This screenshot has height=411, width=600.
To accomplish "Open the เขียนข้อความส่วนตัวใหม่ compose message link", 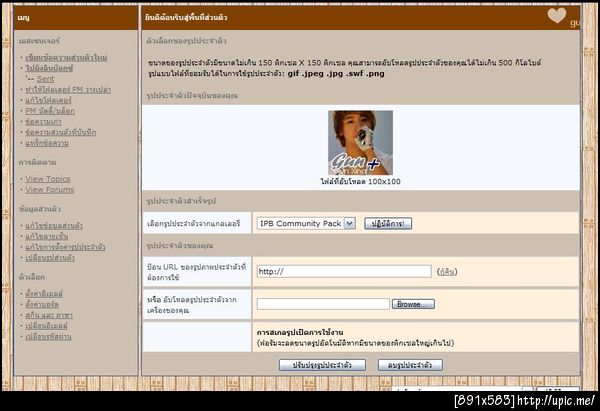I will point(66,58).
